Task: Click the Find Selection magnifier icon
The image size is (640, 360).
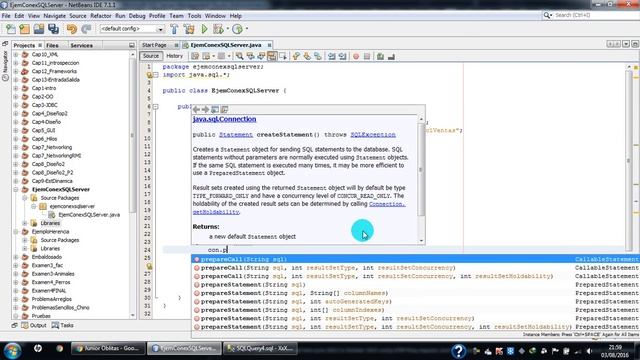Action: (x=240, y=56)
